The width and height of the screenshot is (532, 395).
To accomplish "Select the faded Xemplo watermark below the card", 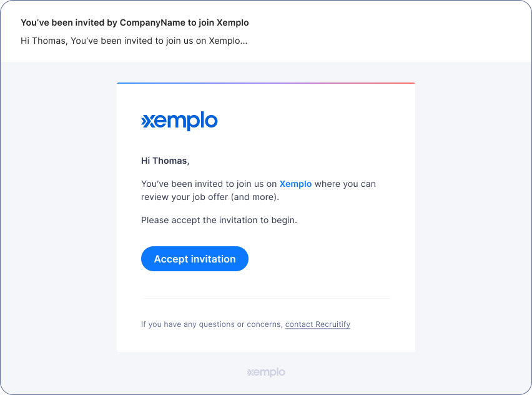I will 266,372.
